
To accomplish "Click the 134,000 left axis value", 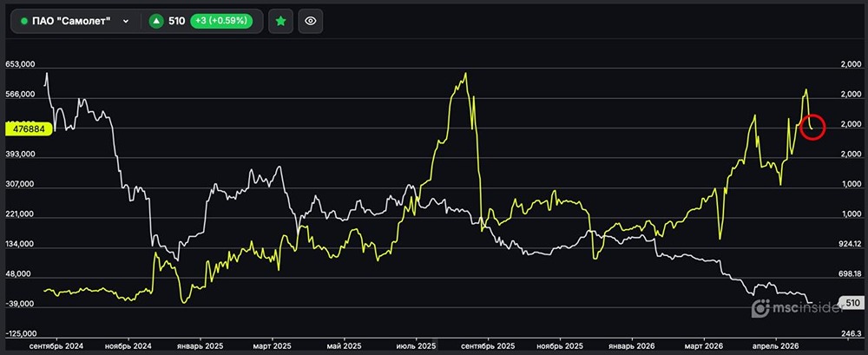I will (21, 244).
